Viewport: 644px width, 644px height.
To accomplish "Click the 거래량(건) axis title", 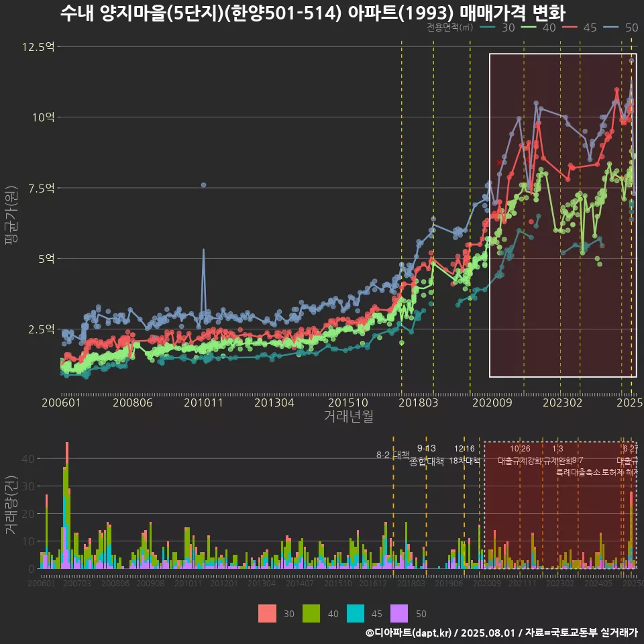I will pyautogui.click(x=11, y=506).
